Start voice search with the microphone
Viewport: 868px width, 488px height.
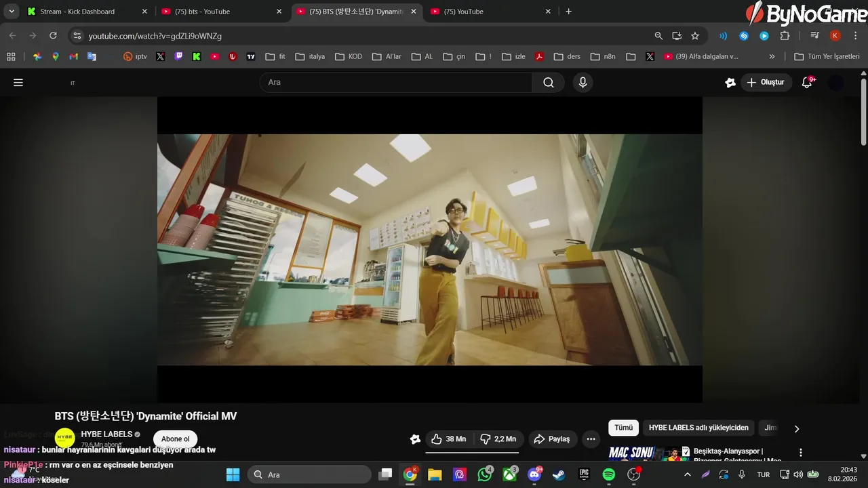pyautogui.click(x=583, y=83)
